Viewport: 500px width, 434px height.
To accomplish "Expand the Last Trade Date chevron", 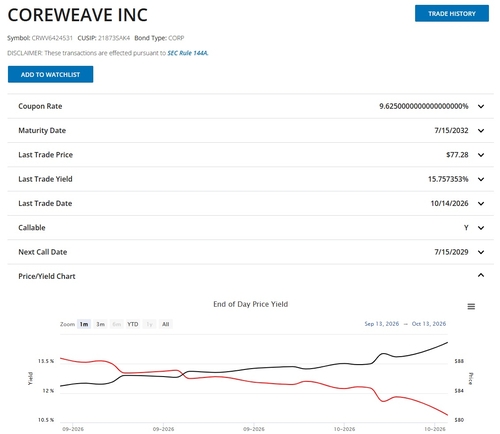I will 481,204.
